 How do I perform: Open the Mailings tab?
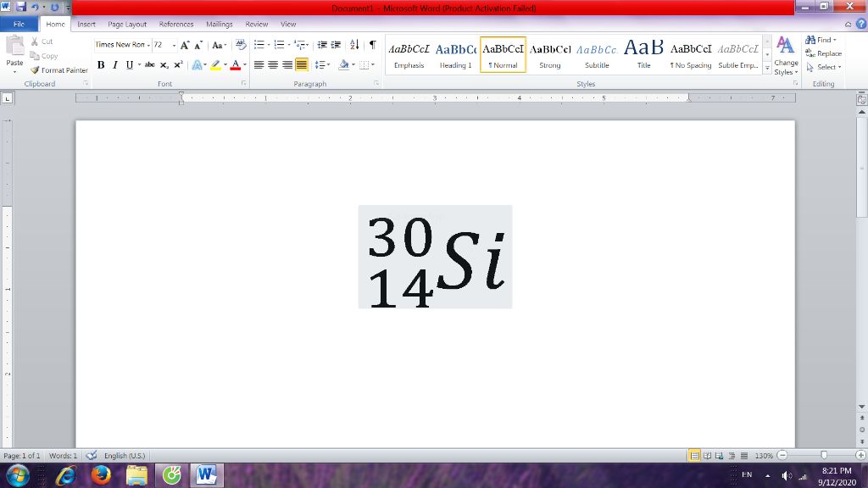(220, 25)
